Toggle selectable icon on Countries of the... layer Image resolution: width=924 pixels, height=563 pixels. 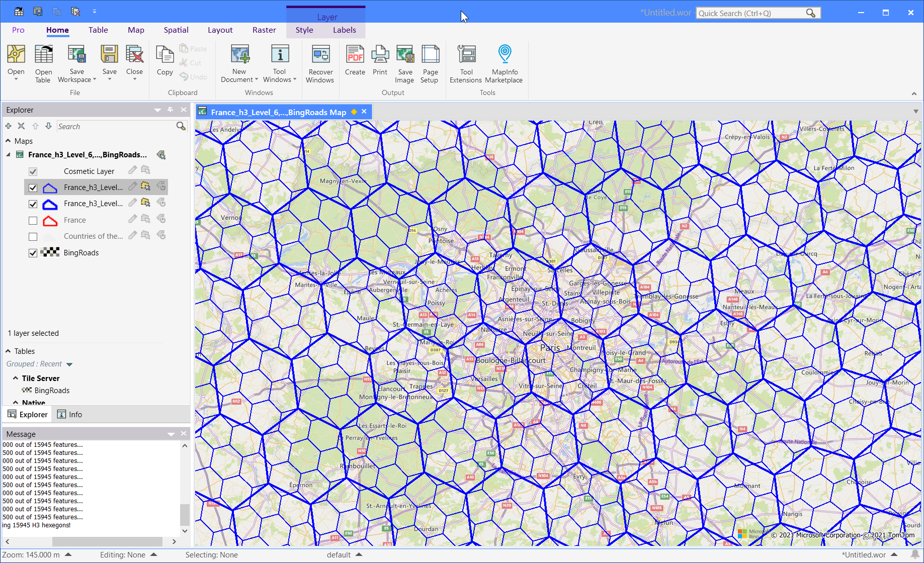click(x=145, y=235)
